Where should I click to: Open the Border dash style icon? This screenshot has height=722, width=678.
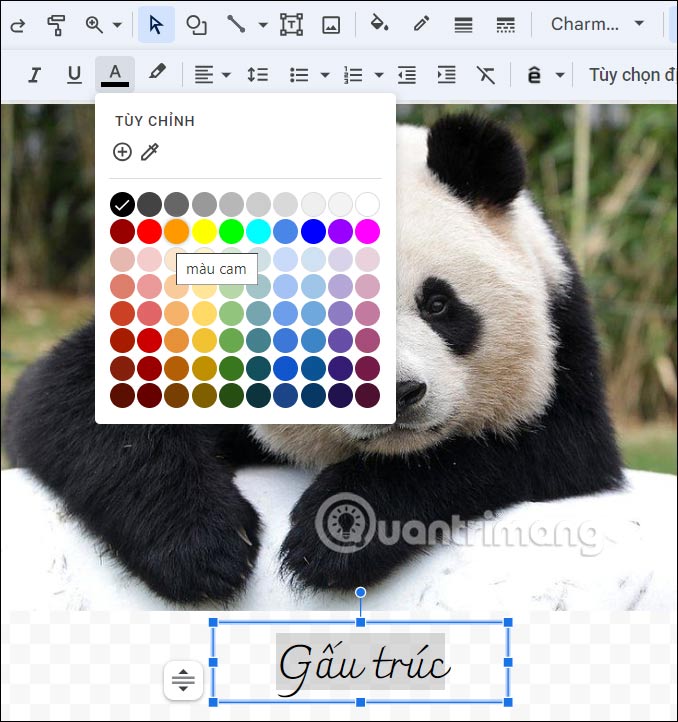pyautogui.click(x=505, y=25)
